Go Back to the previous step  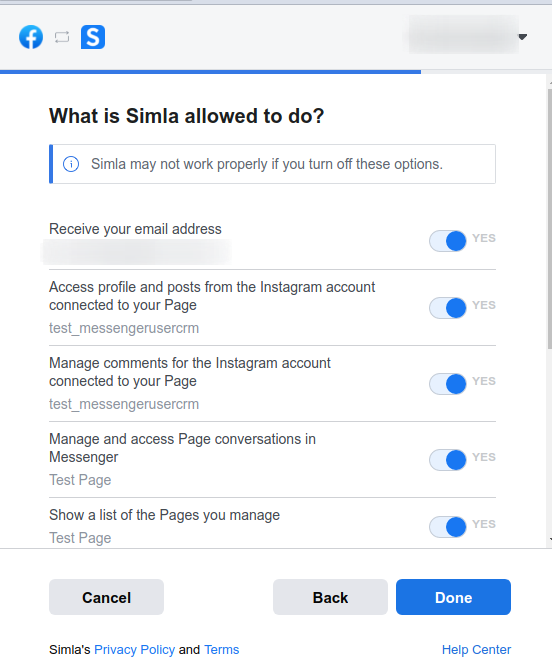pyautogui.click(x=330, y=597)
